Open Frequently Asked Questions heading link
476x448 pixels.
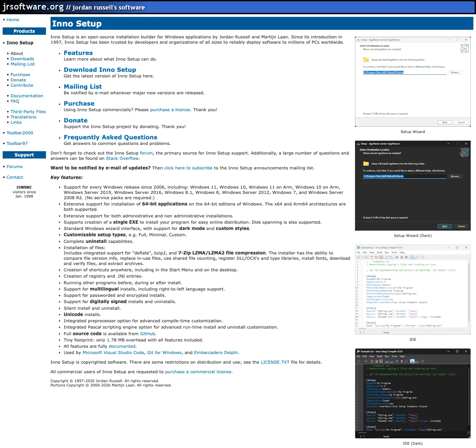(x=110, y=137)
